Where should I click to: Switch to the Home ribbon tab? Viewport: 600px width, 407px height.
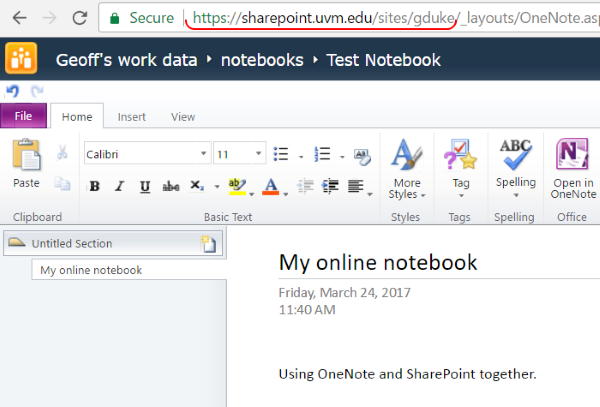pyautogui.click(x=77, y=117)
